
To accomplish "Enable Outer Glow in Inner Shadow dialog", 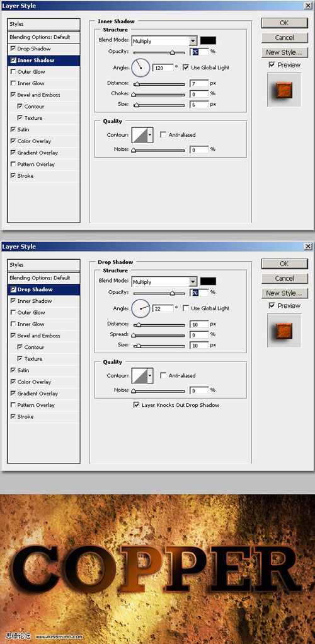I will [13, 72].
